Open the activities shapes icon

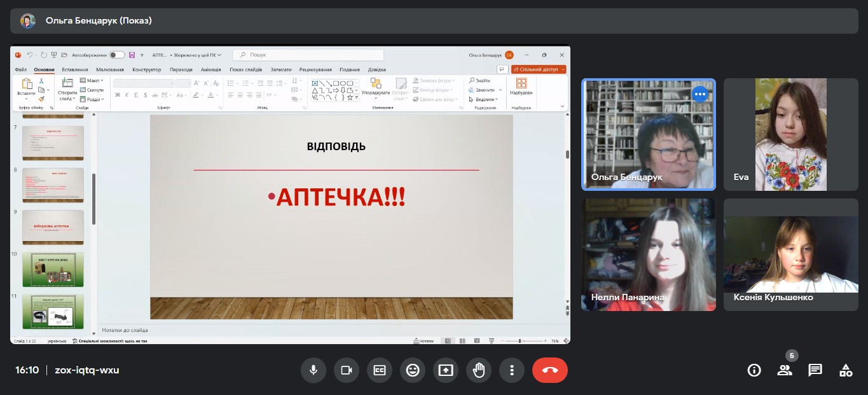coord(846,370)
